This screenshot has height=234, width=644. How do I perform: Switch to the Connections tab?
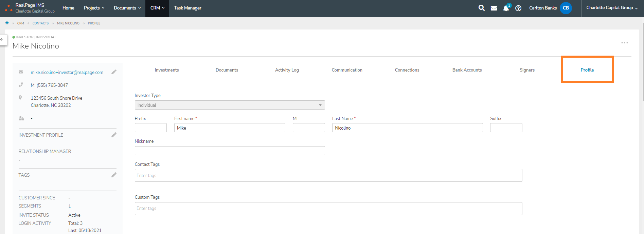click(407, 70)
